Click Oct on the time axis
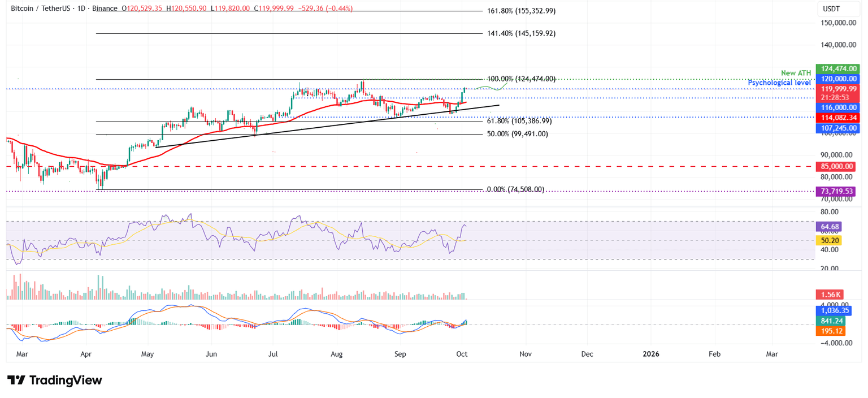Image resolution: width=868 pixels, height=398 pixels. [x=462, y=354]
